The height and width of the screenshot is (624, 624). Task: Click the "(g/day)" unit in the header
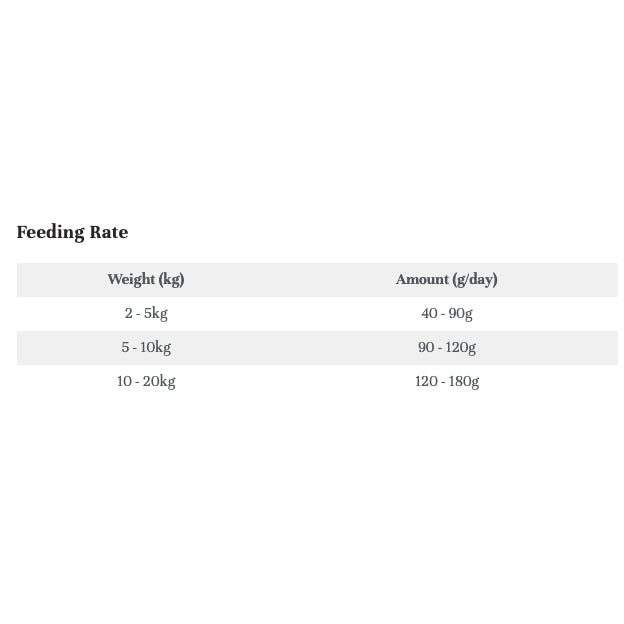[x=475, y=280]
